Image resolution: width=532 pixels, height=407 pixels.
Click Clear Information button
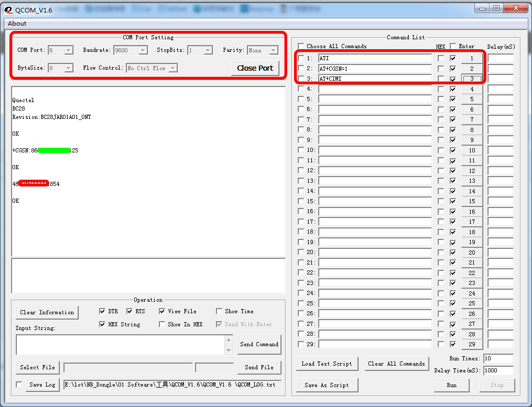click(x=47, y=312)
